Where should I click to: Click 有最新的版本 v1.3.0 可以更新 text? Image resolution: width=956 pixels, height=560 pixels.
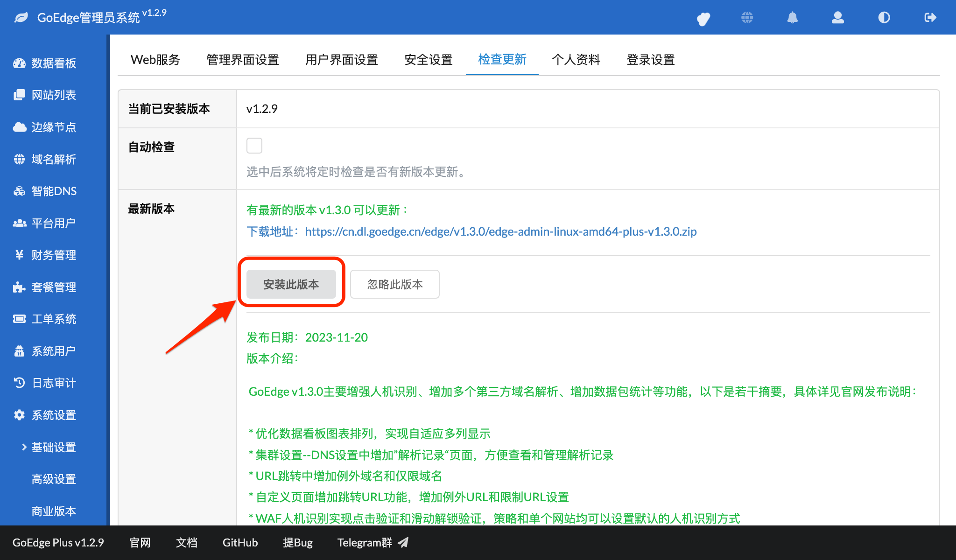(x=327, y=210)
